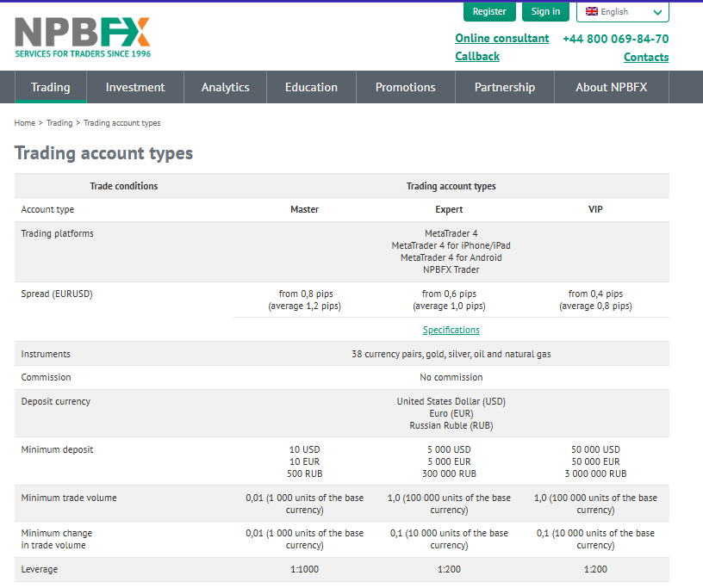The width and height of the screenshot is (703, 588).
Task: Open the English language dropdown
Action: [x=622, y=12]
